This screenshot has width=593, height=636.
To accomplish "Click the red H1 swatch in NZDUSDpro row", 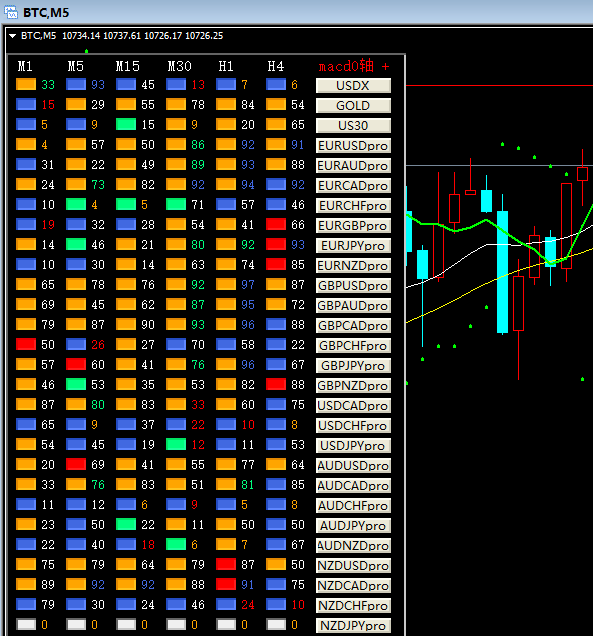I will tap(226, 564).
